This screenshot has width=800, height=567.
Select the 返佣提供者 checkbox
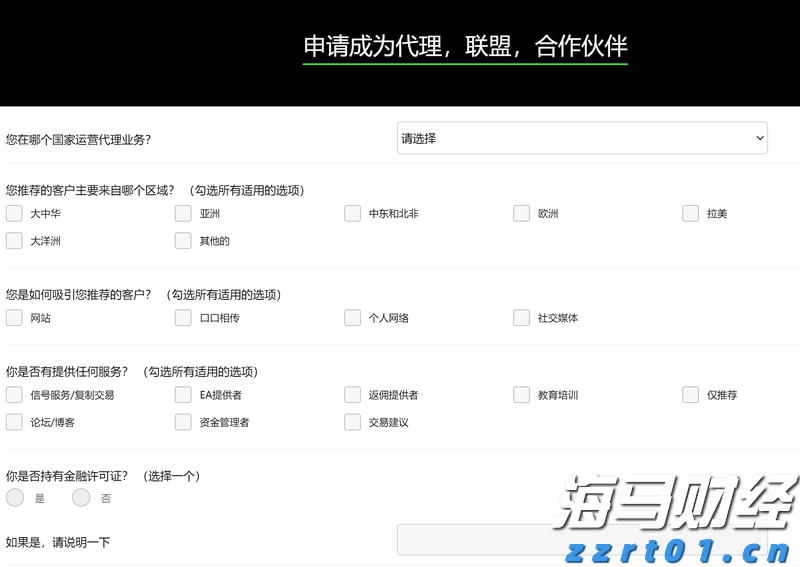(x=352, y=394)
